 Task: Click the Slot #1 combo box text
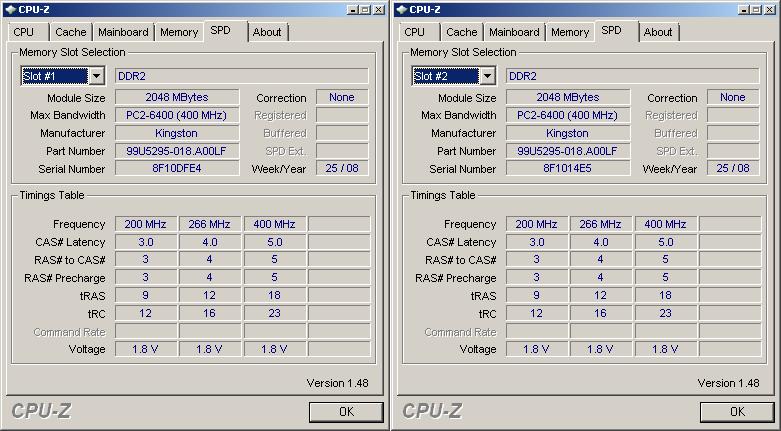[55, 76]
